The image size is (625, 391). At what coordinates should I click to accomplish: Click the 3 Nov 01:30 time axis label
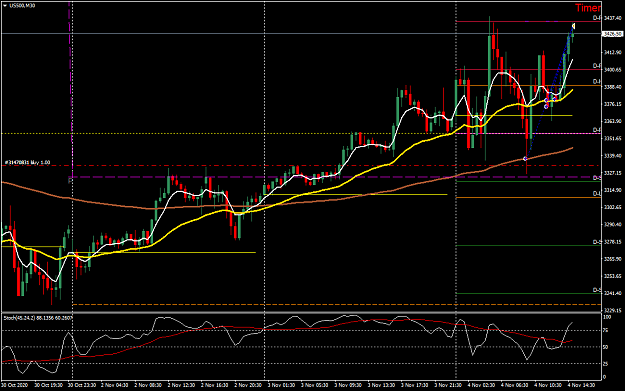(281, 385)
